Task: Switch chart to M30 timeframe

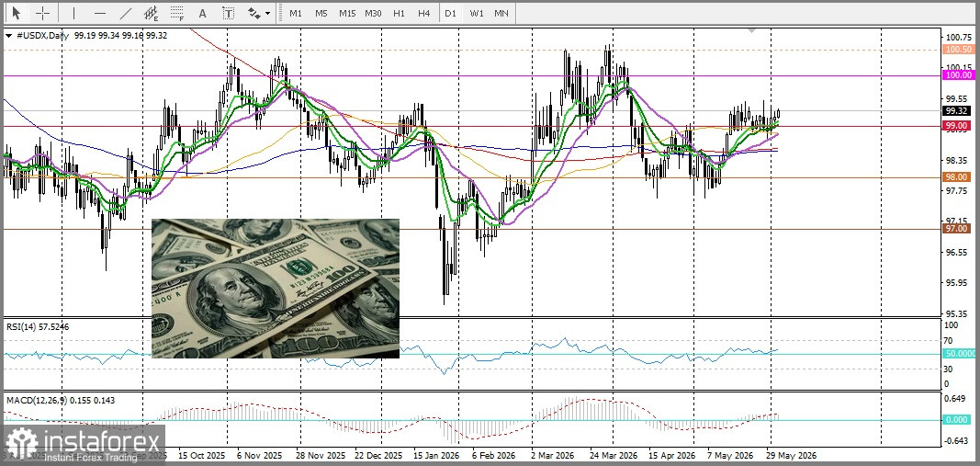Action: pos(373,13)
